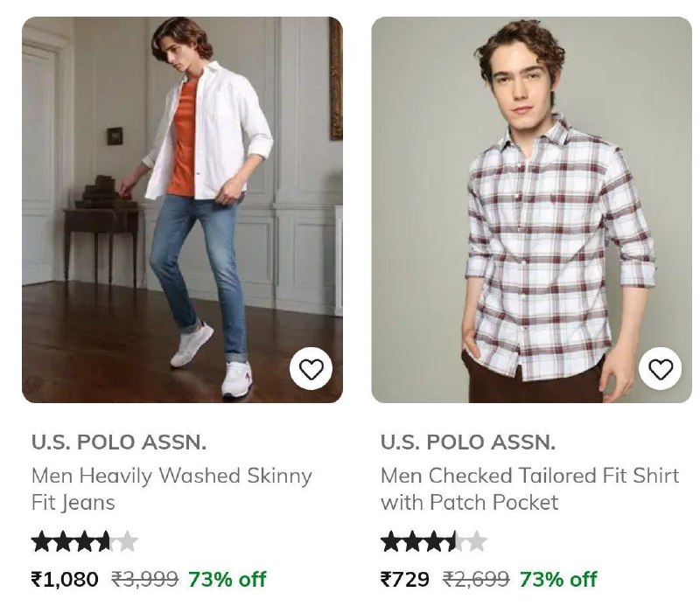Click the white sneakers in the jeans photo
Screen dimensions: 700x606
coord(236,379)
